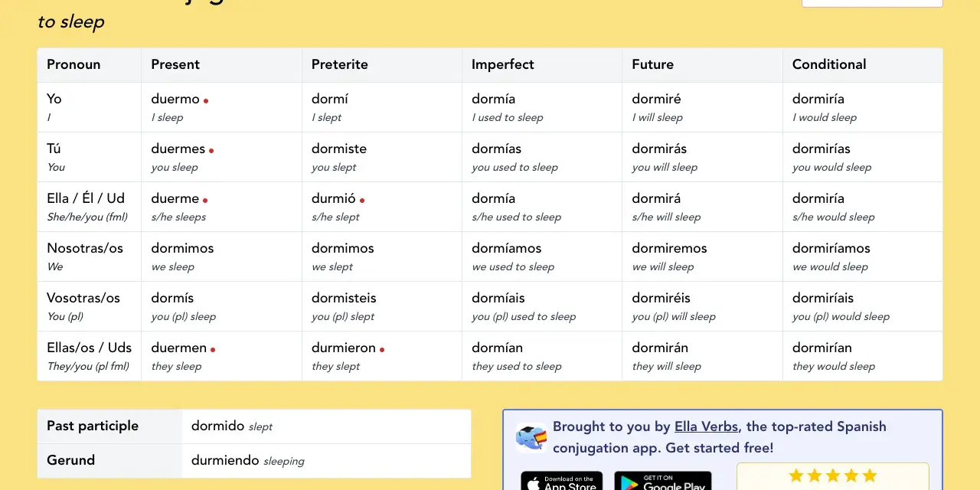
Task: Click the word dormís
Action: click(172, 298)
